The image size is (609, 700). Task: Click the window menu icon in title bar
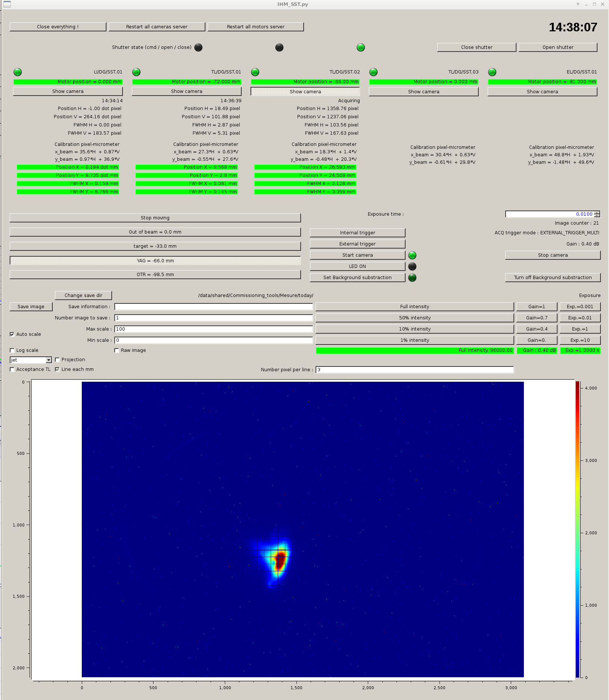[7, 4]
